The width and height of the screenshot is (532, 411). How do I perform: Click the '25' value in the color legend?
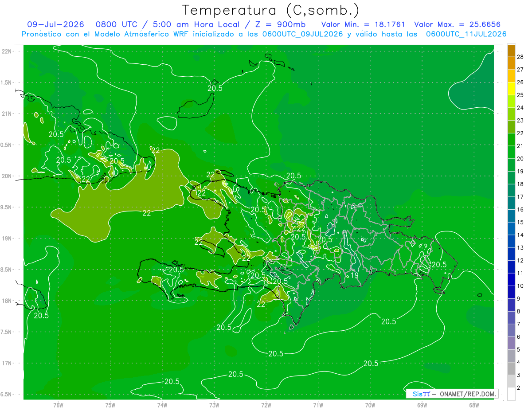(520, 95)
